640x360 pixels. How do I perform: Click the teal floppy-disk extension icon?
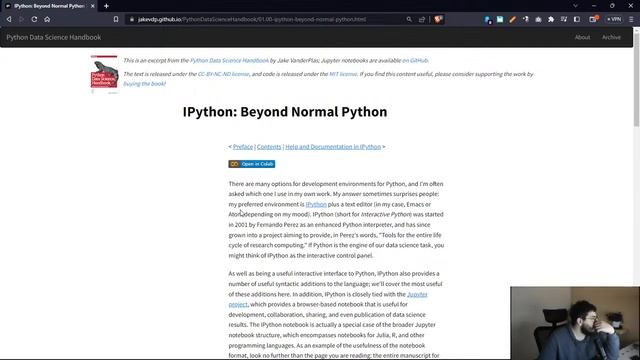500,19
